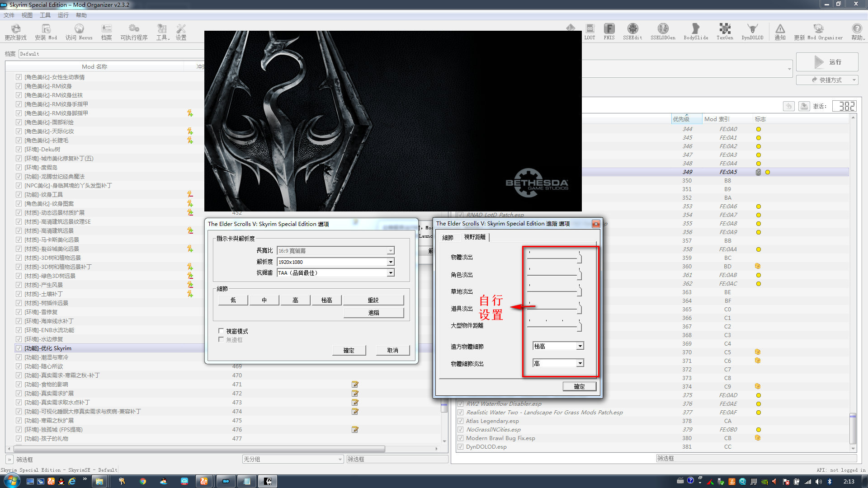
Task: Open the 工具 menu
Action: point(45,15)
